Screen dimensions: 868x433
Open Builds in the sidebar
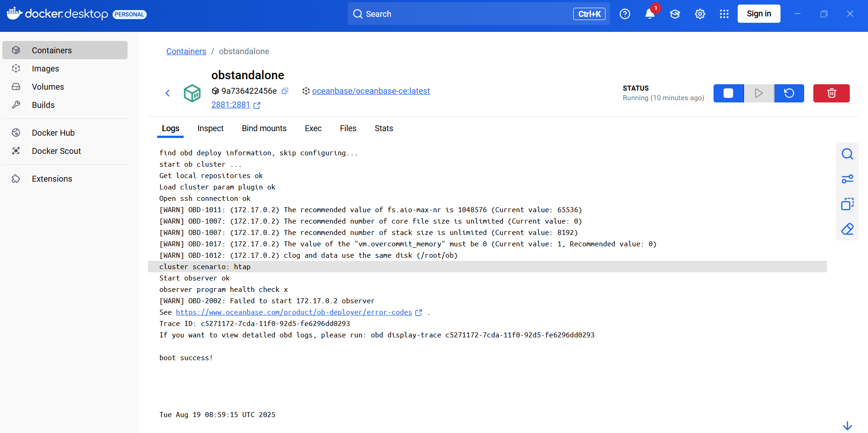click(x=65, y=105)
